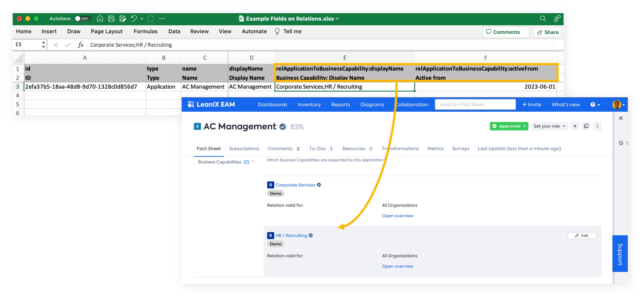Switch to Subscriptions tab
Image resolution: width=644 pixels, height=300 pixels.
click(x=244, y=149)
